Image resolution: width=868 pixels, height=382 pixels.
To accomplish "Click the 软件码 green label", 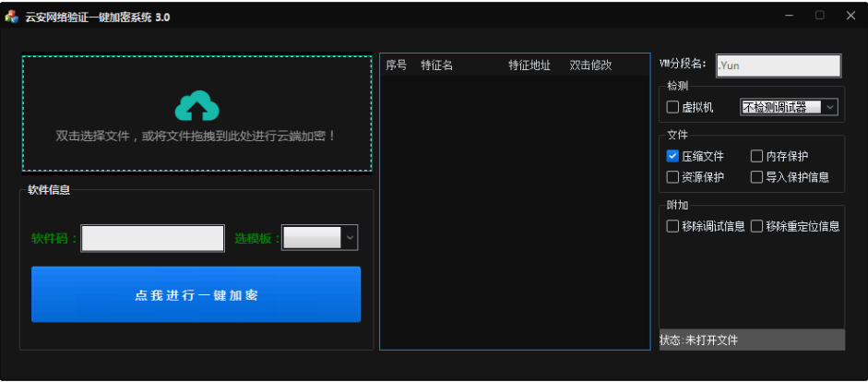I will (54, 239).
